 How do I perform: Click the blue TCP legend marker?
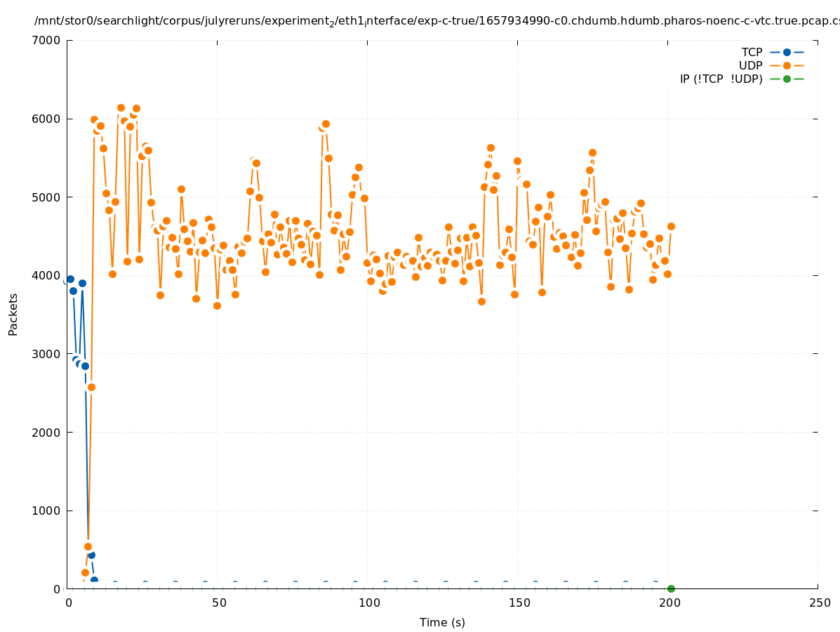(787, 52)
